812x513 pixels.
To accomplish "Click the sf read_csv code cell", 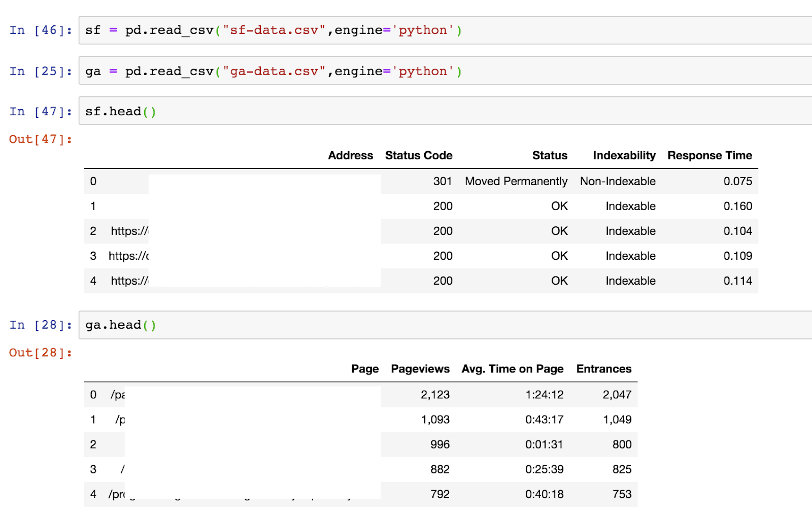I will [x=445, y=30].
